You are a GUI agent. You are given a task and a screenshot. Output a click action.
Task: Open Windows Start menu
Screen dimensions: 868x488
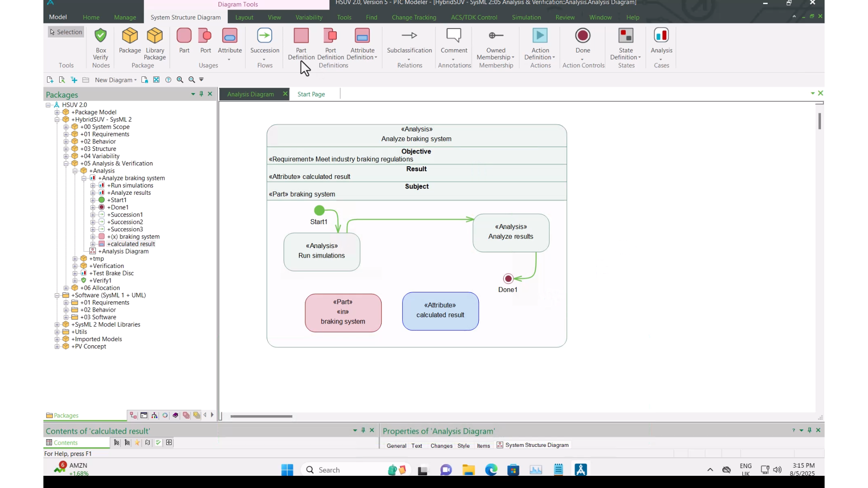[x=287, y=470]
